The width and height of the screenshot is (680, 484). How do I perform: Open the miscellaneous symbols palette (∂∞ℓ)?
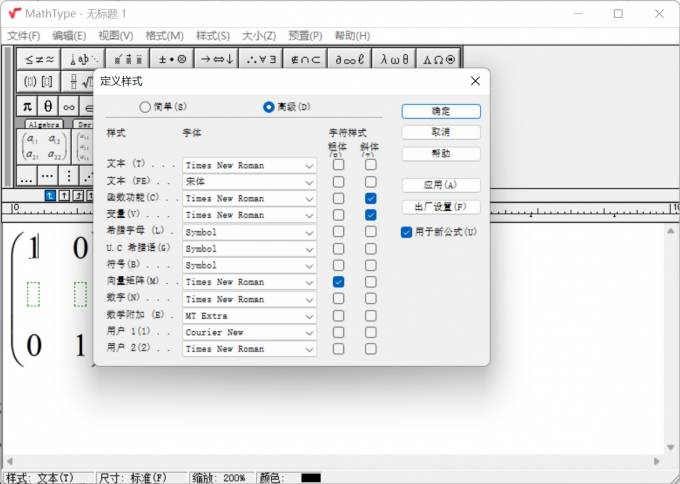(350, 59)
